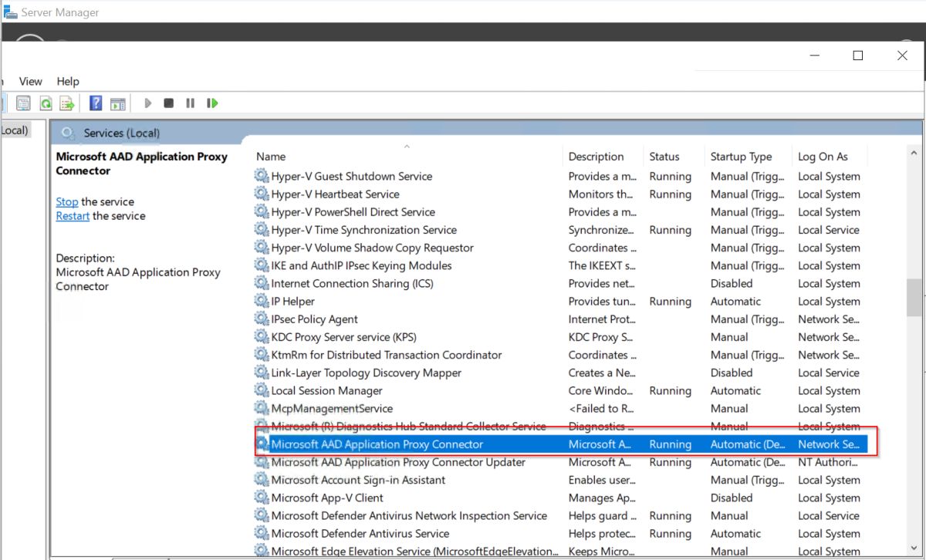The height and width of the screenshot is (560, 926).
Task: Maximize the Services window
Action: (858, 56)
